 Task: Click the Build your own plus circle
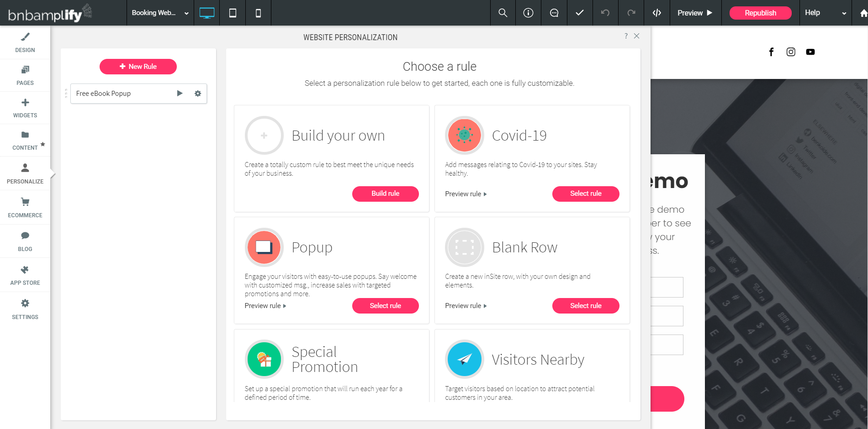264,136
